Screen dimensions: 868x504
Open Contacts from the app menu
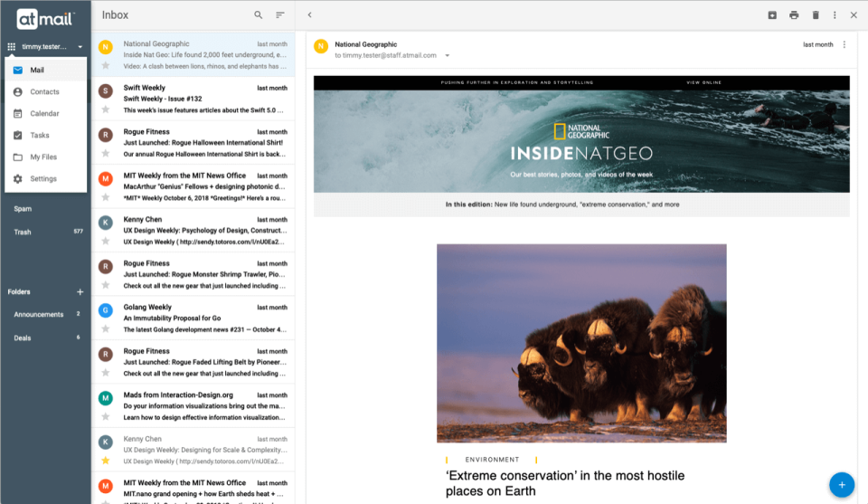pos(46,92)
